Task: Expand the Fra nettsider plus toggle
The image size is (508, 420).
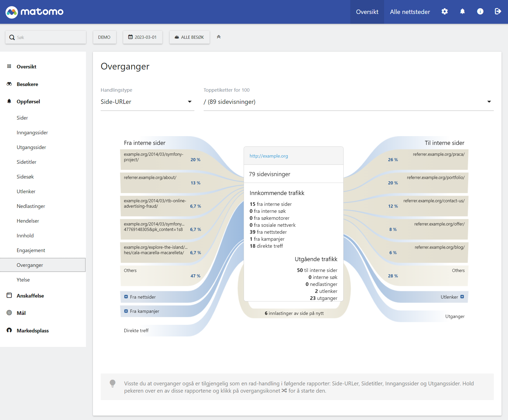Action: (126, 297)
